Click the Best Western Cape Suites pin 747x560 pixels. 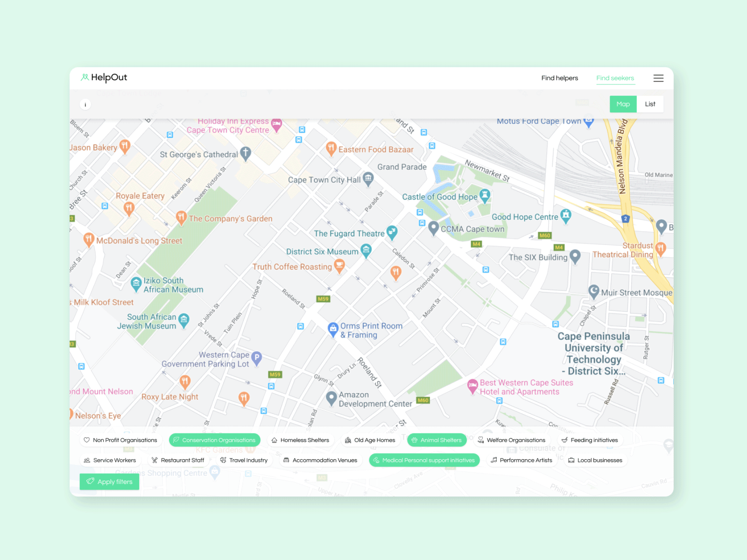tap(472, 386)
